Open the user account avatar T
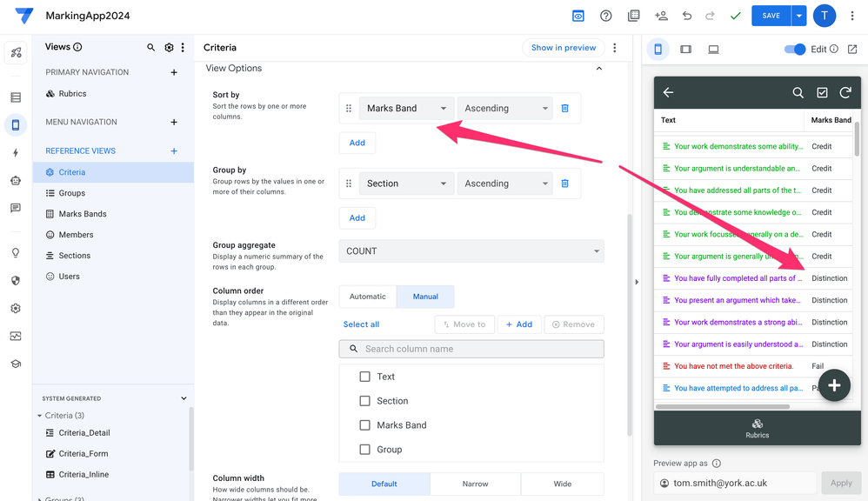The width and height of the screenshot is (868, 501). [x=825, y=16]
